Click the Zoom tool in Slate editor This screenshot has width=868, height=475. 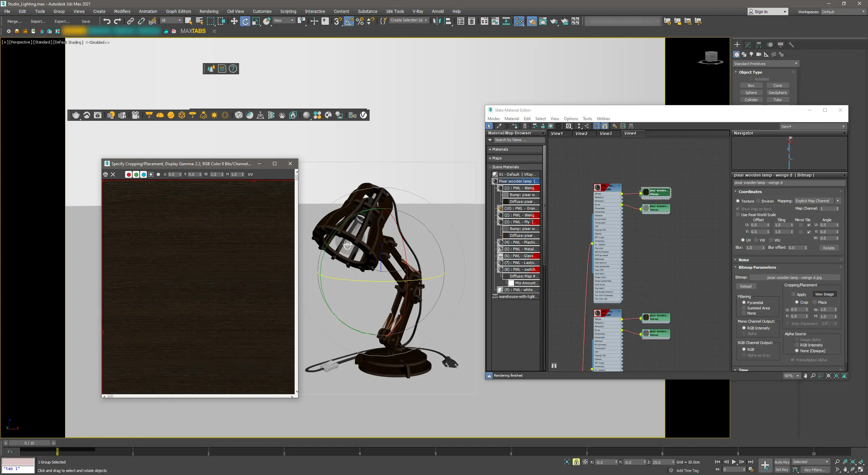pyautogui.click(x=813, y=376)
